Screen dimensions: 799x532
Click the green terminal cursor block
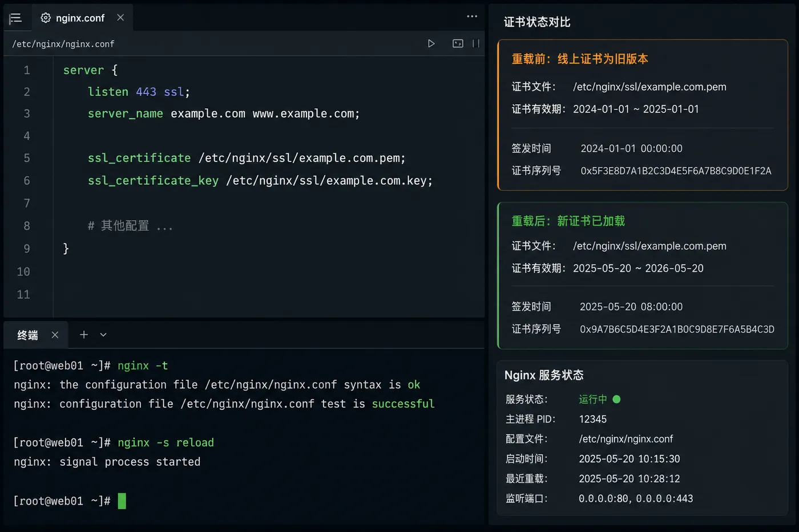click(x=122, y=501)
